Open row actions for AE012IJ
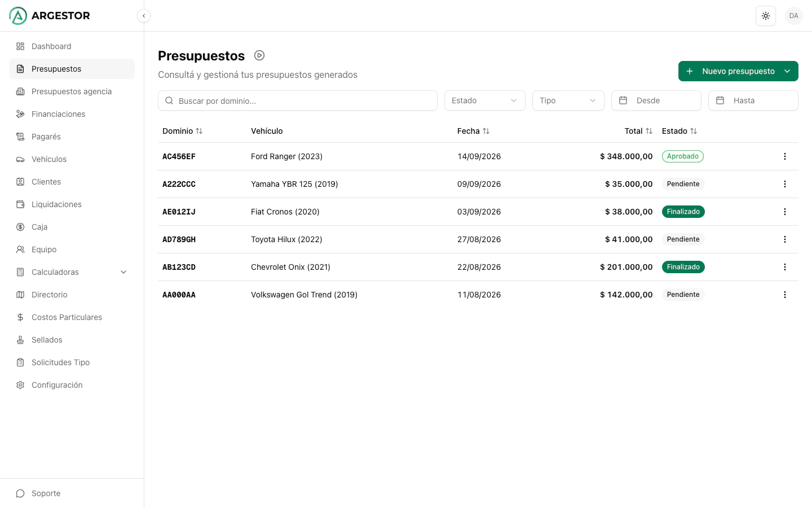The height and width of the screenshot is (508, 812). 785,212
